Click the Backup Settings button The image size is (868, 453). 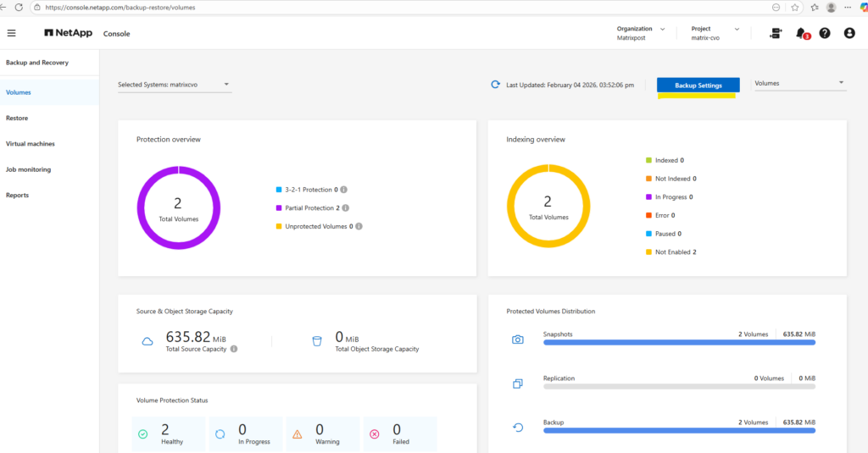(698, 86)
